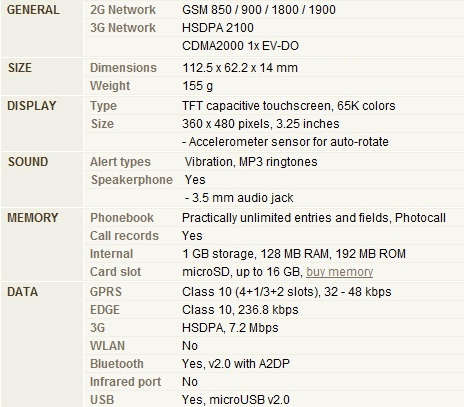
Task: Click the Phonebook label
Action: pos(122,218)
